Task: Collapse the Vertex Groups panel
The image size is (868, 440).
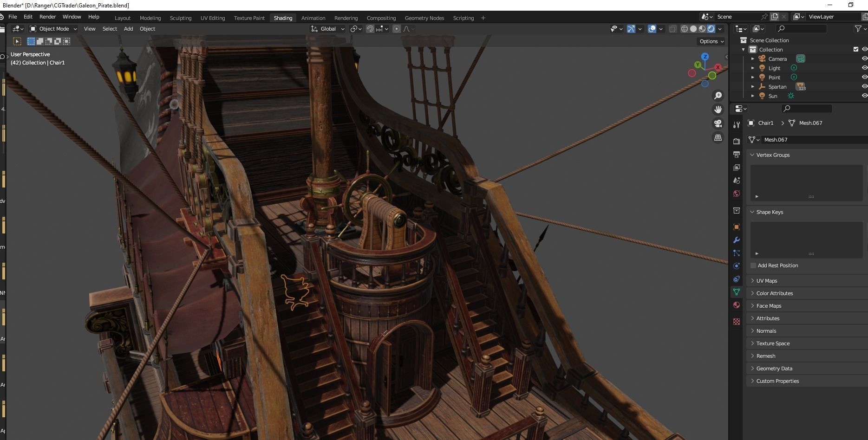Action: 806,155
